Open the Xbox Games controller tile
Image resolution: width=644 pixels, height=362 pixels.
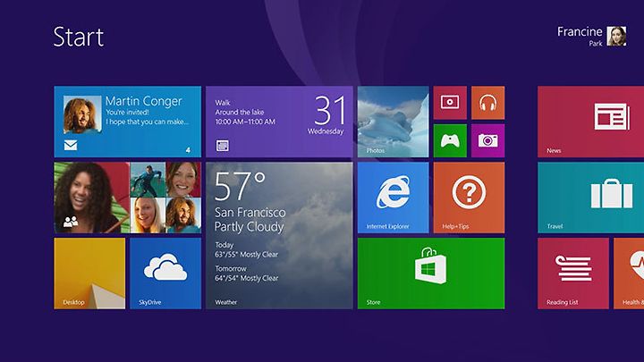click(450, 141)
